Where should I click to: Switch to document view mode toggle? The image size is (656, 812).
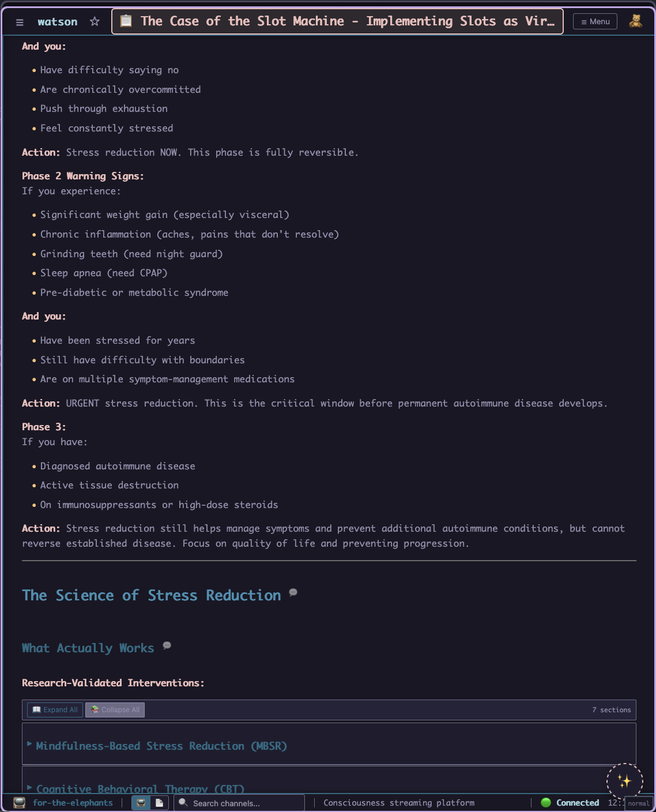(159, 803)
